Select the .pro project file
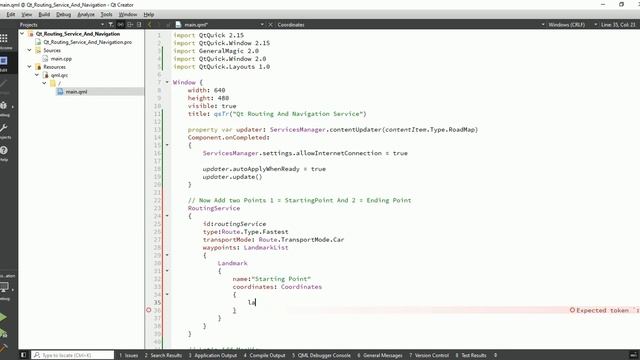The image size is (640, 360). pos(87,42)
